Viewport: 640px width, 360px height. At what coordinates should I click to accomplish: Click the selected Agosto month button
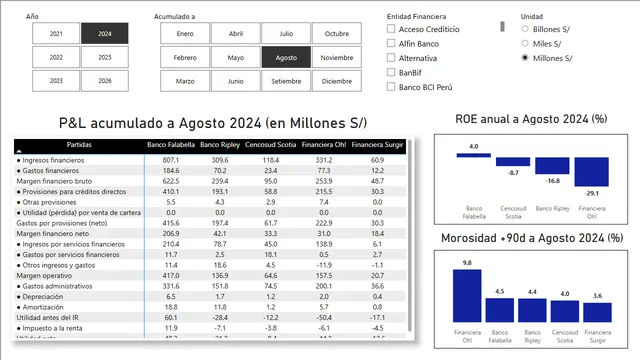(x=286, y=58)
